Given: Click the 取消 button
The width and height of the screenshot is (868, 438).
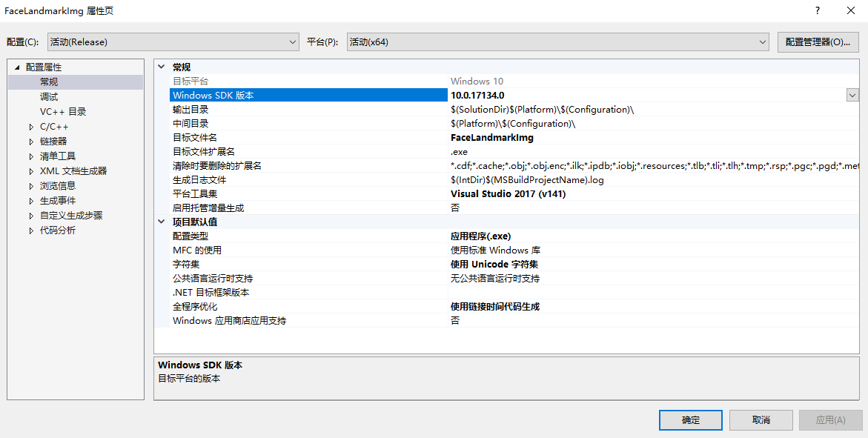Looking at the screenshot, I should click(x=761, y=420).
